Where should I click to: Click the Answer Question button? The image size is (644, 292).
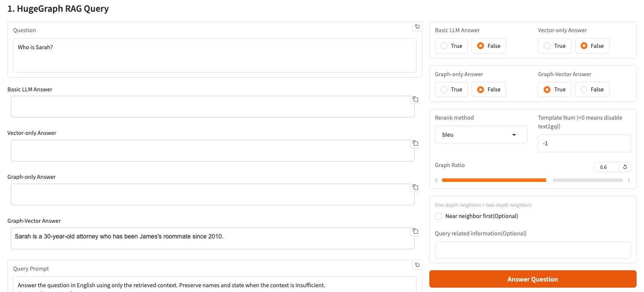click(x=533, y=279)
